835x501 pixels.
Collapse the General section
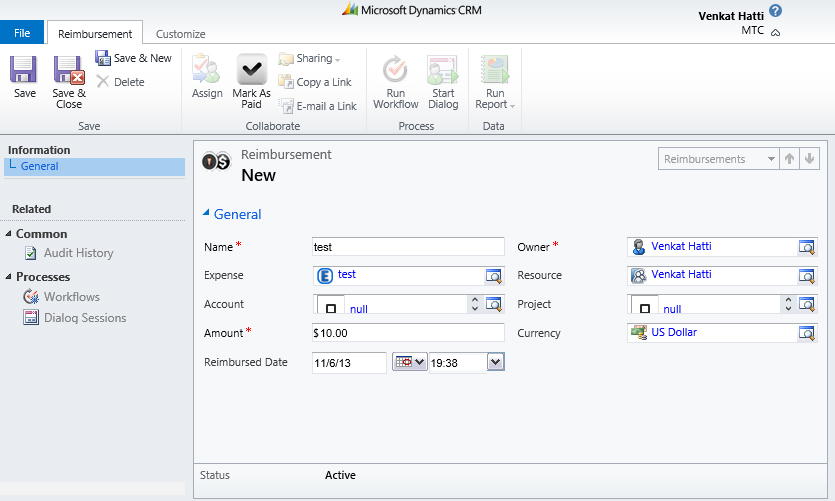click(207, 213)
